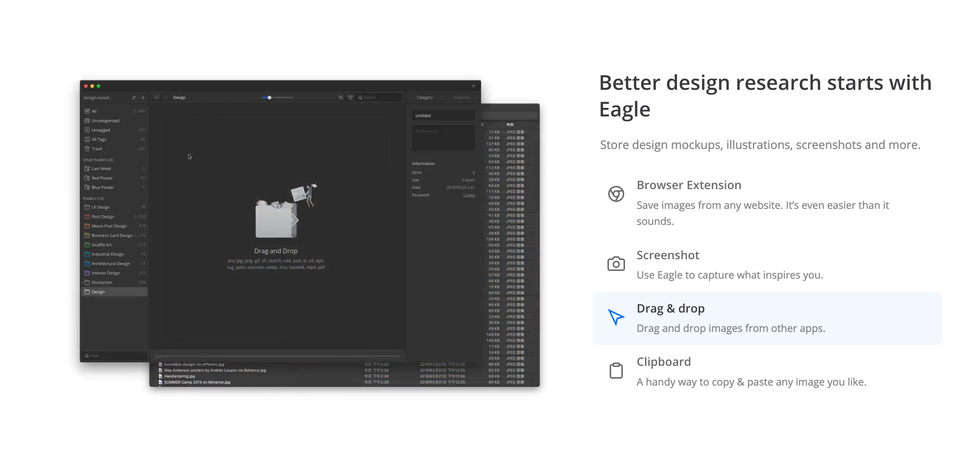Click the Smart Folders (3) header

[98, 160]
